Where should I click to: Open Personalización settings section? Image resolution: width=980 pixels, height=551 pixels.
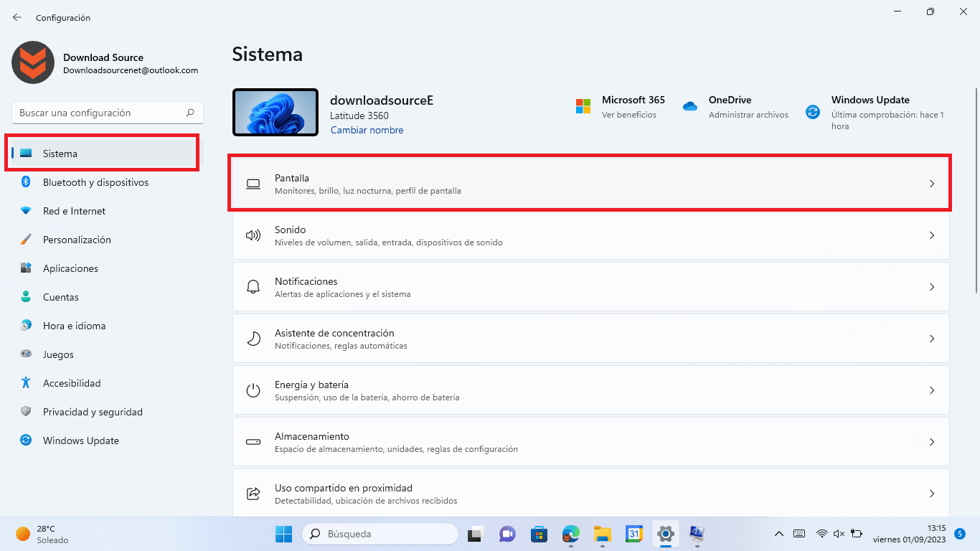pyautogui.click(x=108, y=240)
